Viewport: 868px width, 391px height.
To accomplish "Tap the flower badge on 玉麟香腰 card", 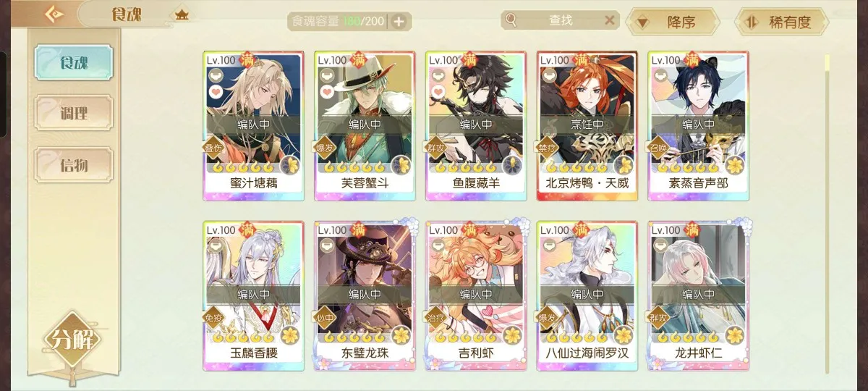I will [289, 336].
